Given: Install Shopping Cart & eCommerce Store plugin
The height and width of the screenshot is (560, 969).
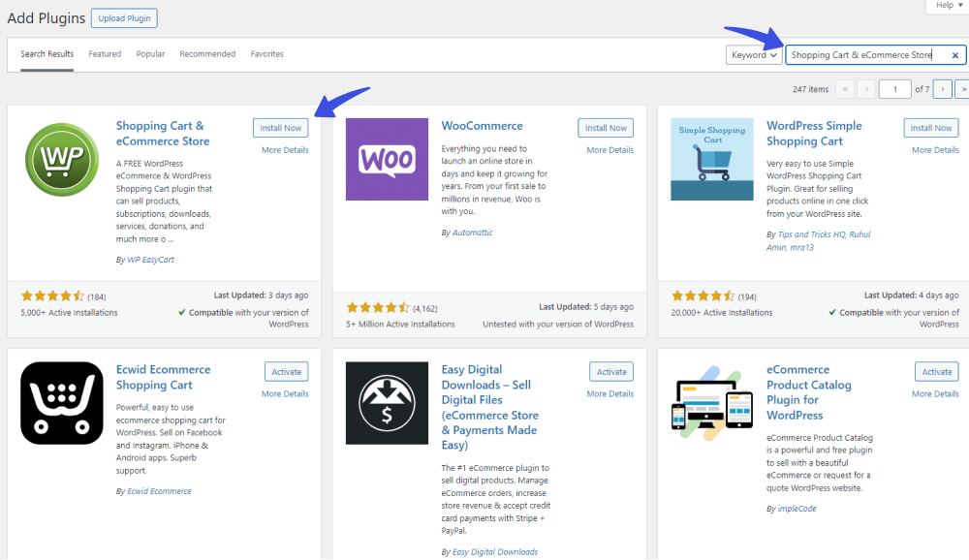Looking at the screenshot, I should point(281,128).
